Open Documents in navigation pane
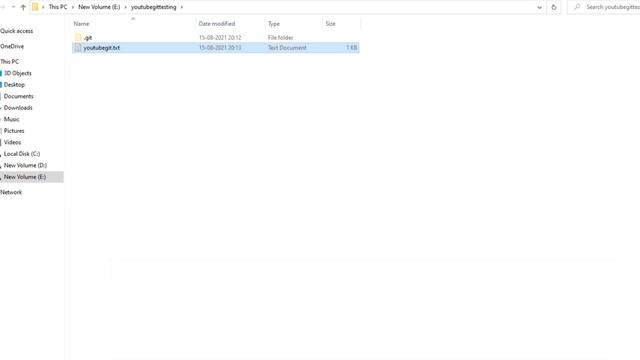The width and height of the screenshot is (640, 360). 19,96
